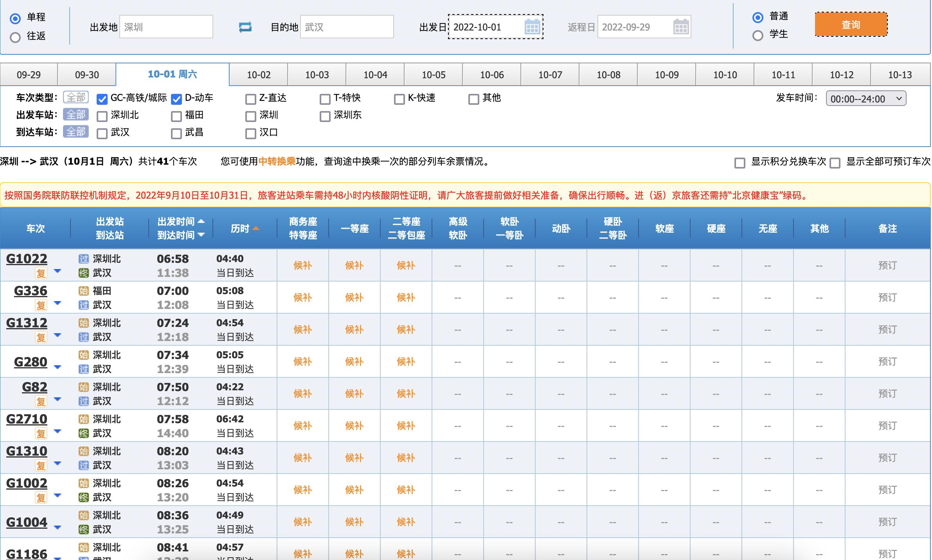
Task: Expand details for train G280
Action: 57,367
